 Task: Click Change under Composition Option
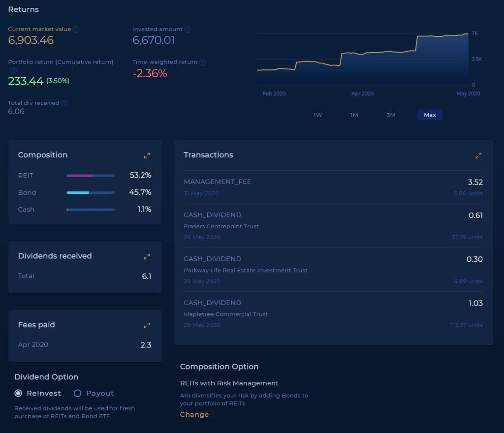194,414
